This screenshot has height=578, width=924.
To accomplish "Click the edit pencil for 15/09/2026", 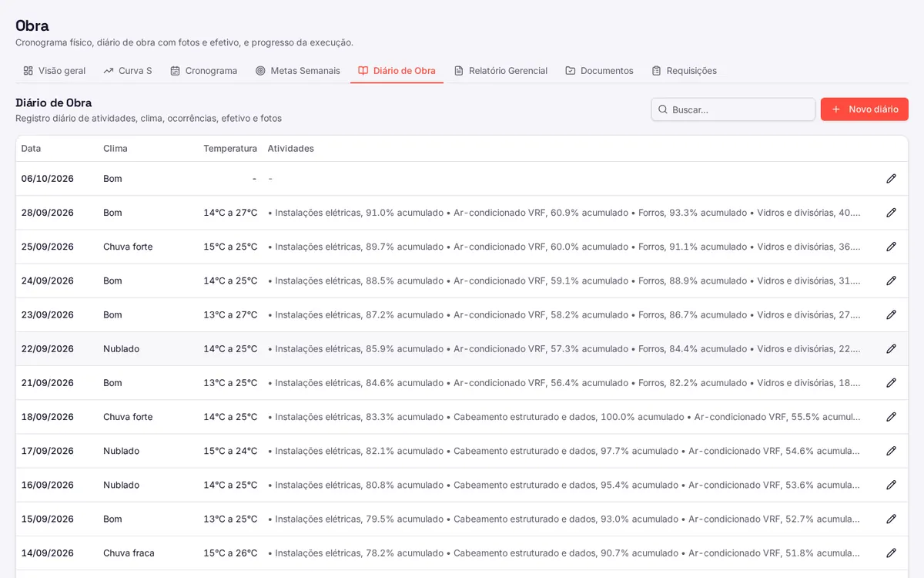I will [x=891, y=519].
